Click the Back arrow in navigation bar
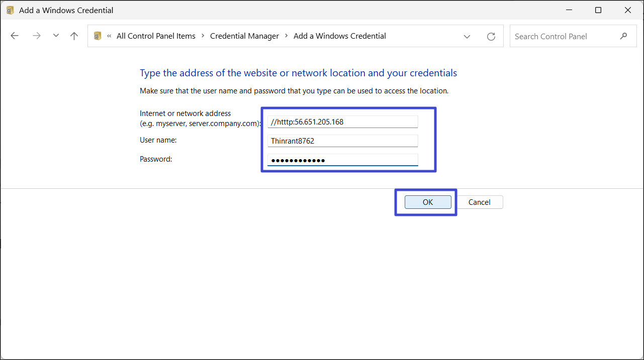The height and width of the screenshot is (360, 644). pos(15,36)
